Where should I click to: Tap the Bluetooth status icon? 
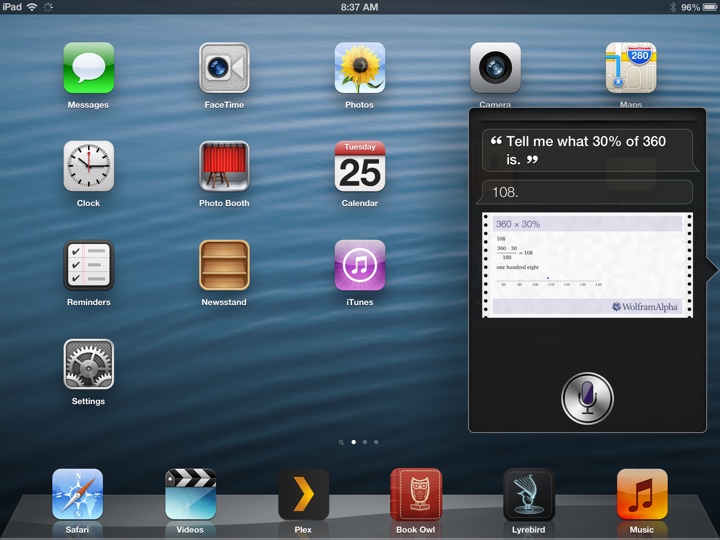[x=673, y=7]
